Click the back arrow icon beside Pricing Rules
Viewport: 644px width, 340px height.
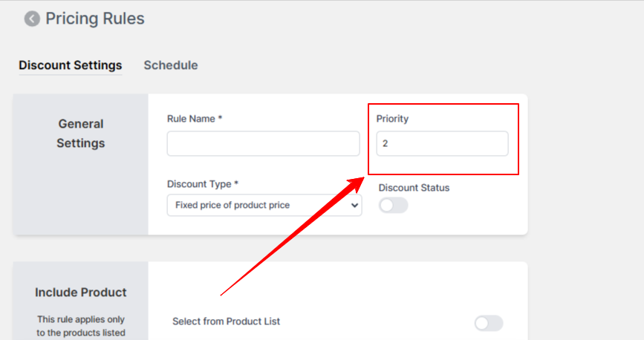32,19
